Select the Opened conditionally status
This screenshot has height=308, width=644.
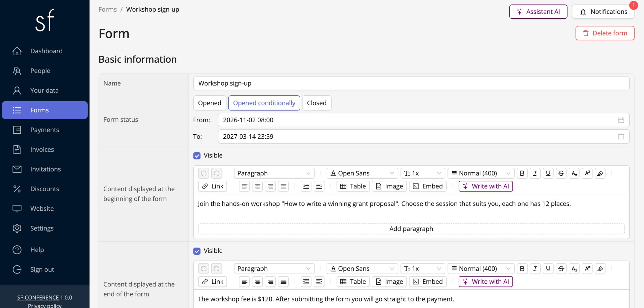[264, 103]
